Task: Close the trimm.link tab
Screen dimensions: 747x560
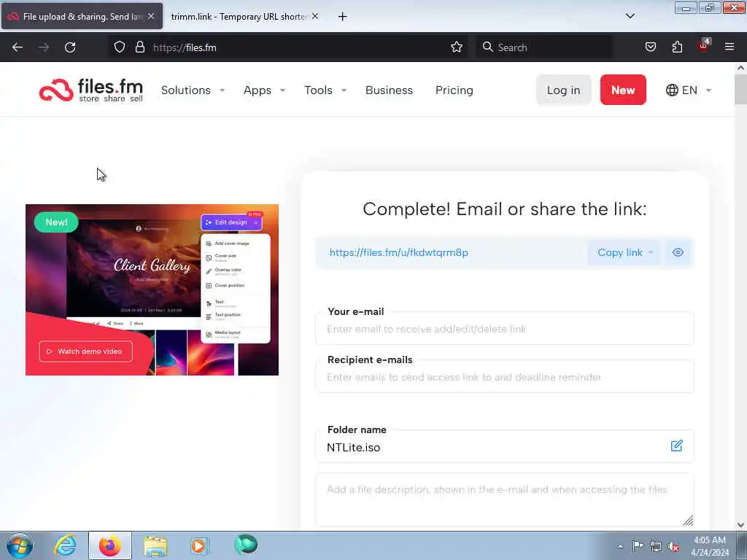Action: point(315,16)
